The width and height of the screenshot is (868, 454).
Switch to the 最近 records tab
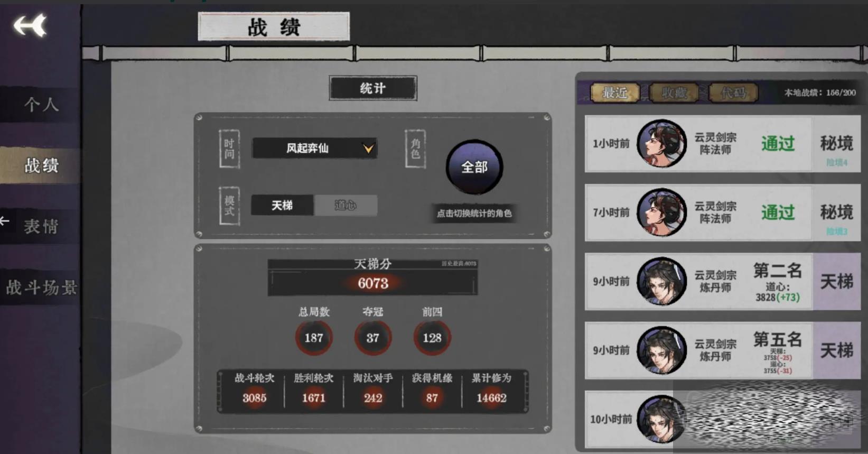615,93
